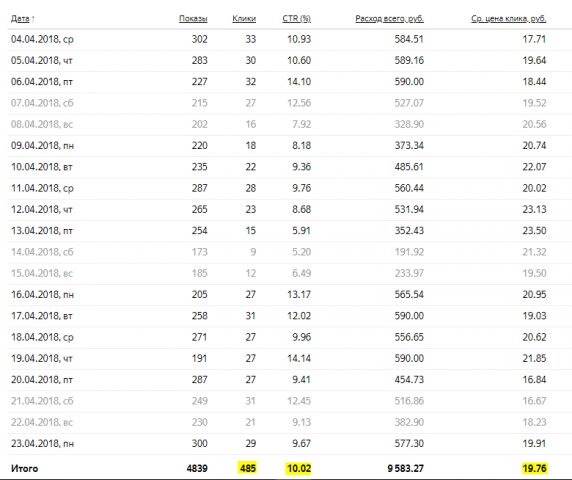
Task: Sort by Дата column header
Action: [20, 19]
